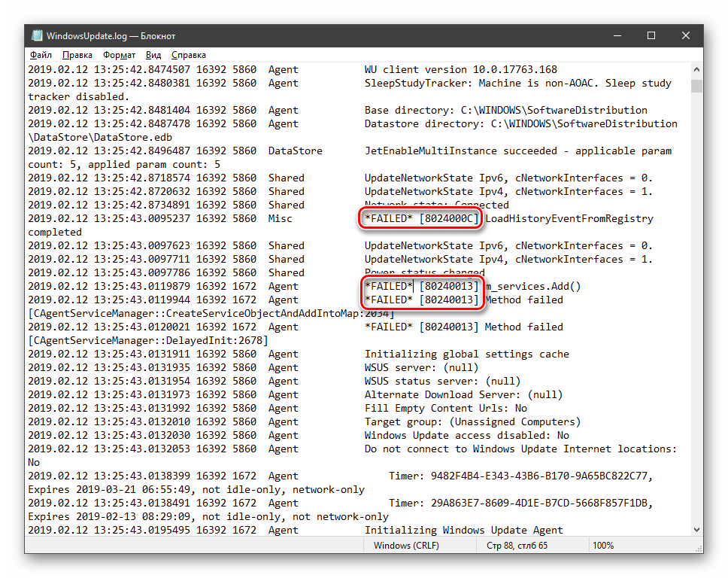Close the WindowsUpdate.log window
The width and height of the screenshot is (728, 578).
pos(686,36)
